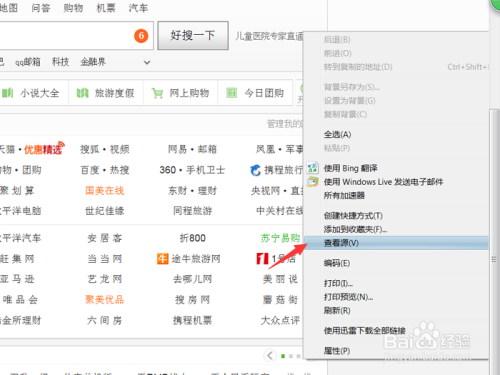
Task: Switch to the 购物 tab
Action: tap(73, 8)
